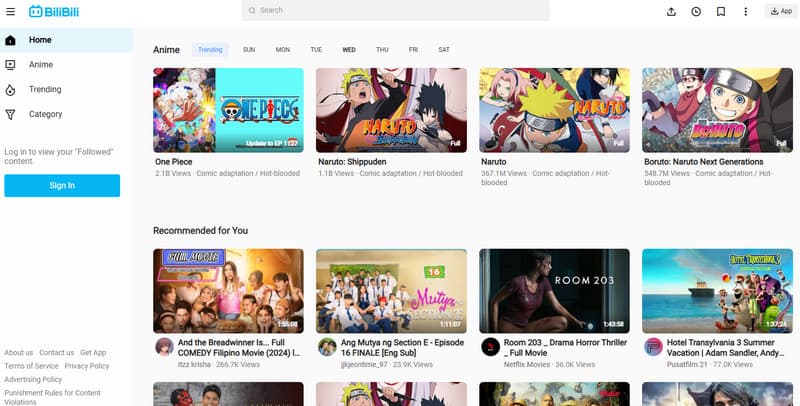Screen dimensions: 800x406
Task: Select the MON schedule tab
Action: [283, 50]
